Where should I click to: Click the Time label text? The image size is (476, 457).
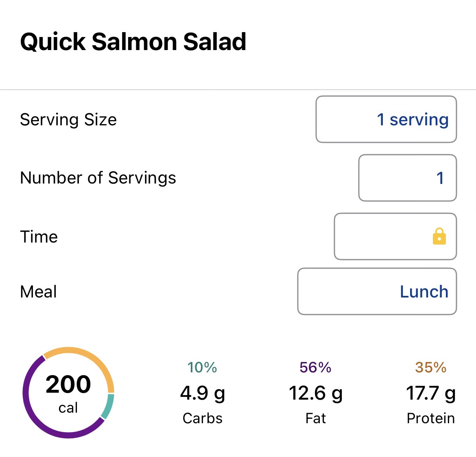coord(39,237)
